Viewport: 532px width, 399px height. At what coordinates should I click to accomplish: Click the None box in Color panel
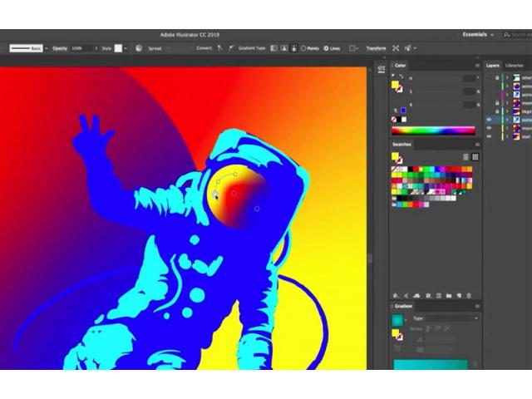point(394,120)
